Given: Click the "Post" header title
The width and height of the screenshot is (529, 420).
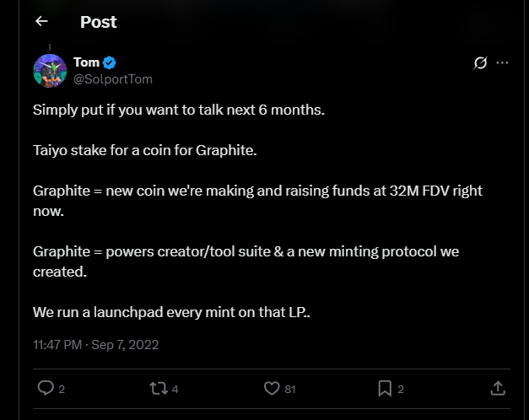Looking at the screenshot, I should [x=98, y=22].
